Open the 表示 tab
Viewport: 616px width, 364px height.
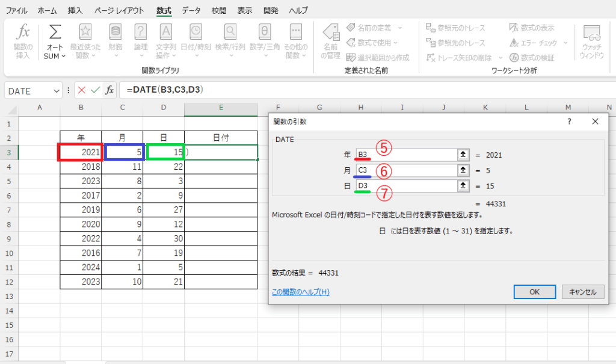(245, 11)
